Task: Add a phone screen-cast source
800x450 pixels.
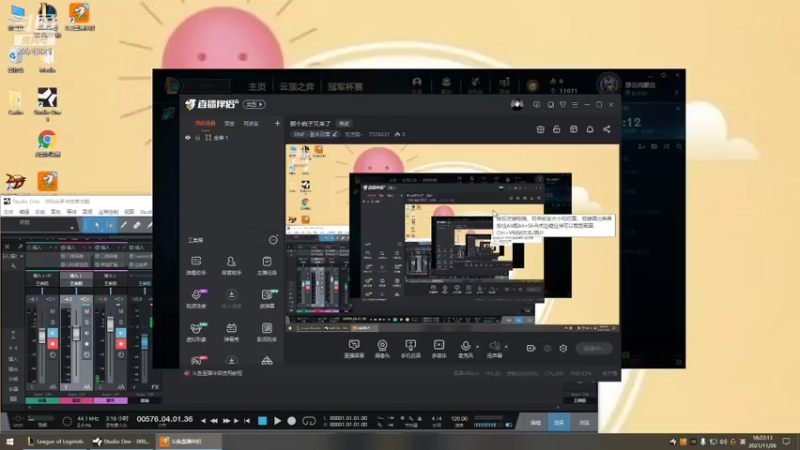Action: [411, 349]
